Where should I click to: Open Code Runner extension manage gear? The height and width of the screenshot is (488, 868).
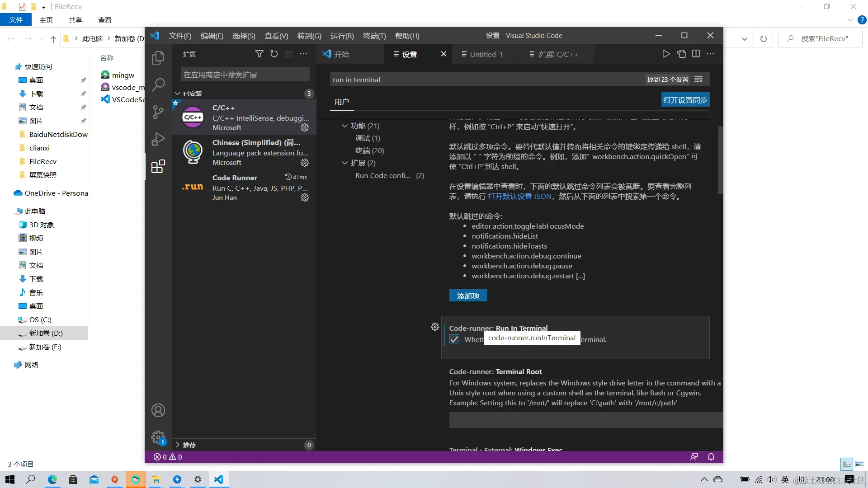(305, 197)
